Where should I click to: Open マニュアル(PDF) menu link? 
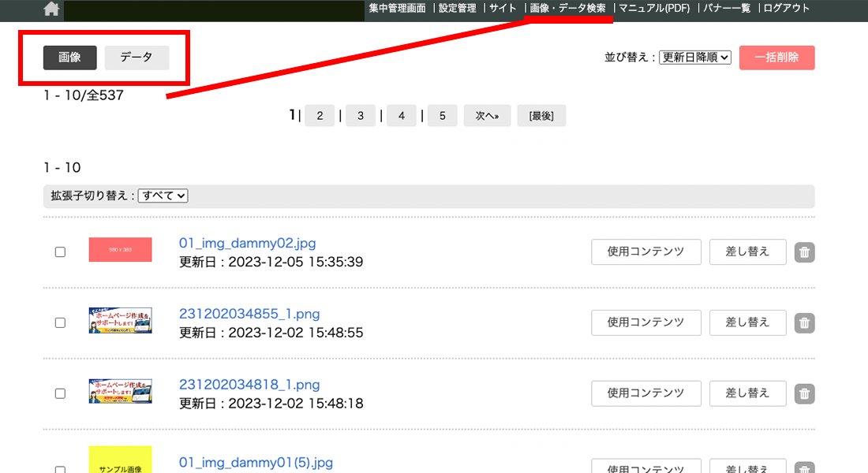pos(654,9)
